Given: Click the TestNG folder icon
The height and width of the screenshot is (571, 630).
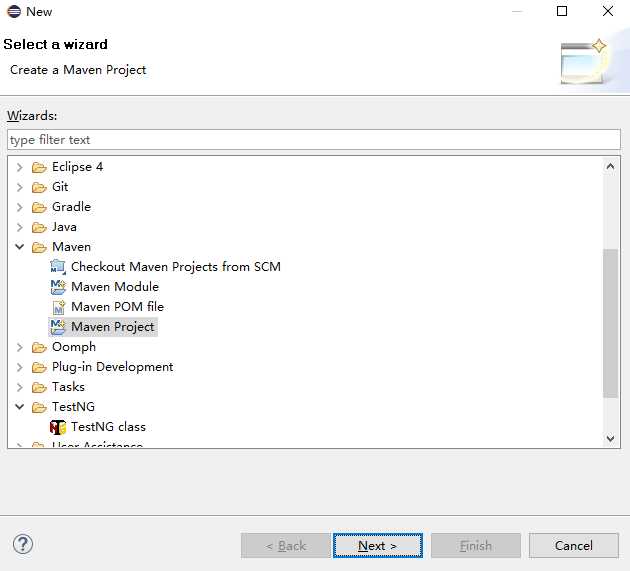Looking at the screenshot, I should tap(39, 407).
